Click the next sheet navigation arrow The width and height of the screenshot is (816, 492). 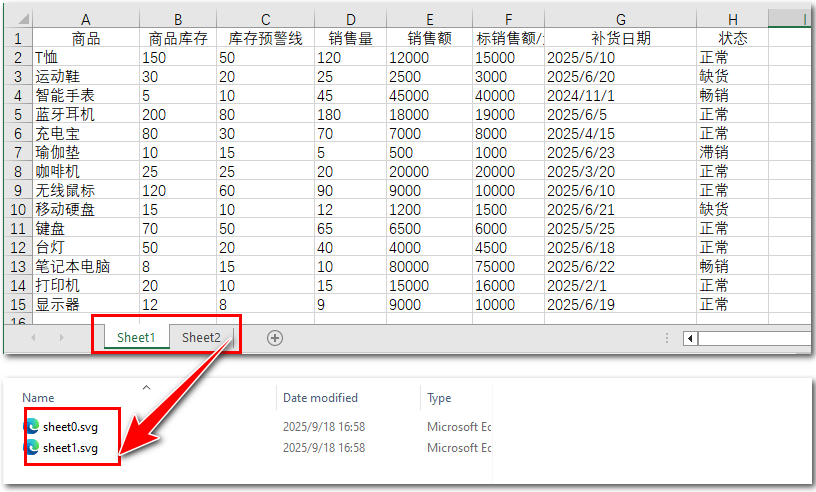(x=61, y=338)
